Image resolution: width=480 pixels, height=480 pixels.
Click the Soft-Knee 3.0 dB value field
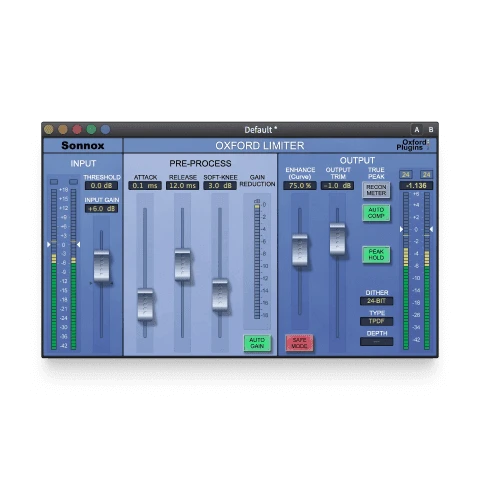tap(220, 186)
